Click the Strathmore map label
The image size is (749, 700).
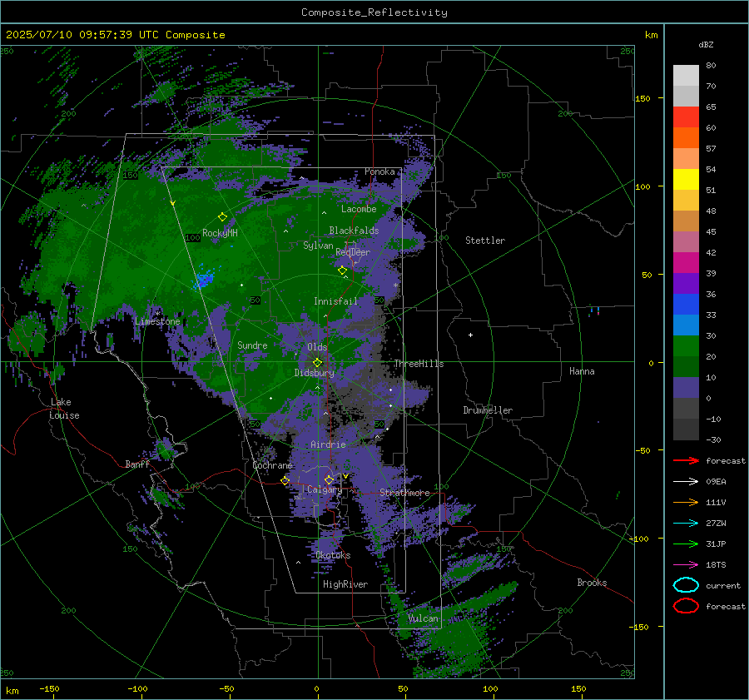click(404, 492)
